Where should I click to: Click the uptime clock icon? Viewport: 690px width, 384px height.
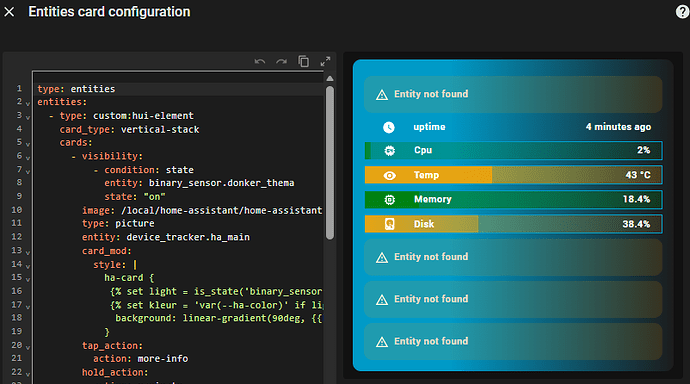389,128
